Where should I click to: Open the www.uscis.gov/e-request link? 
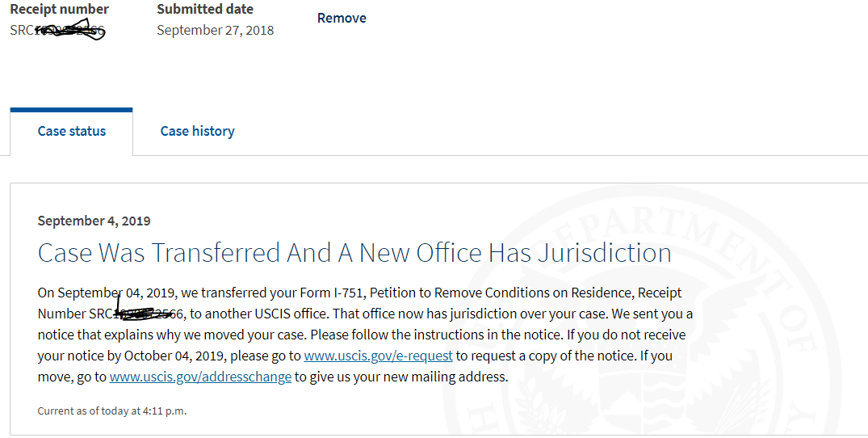[378, 356]
